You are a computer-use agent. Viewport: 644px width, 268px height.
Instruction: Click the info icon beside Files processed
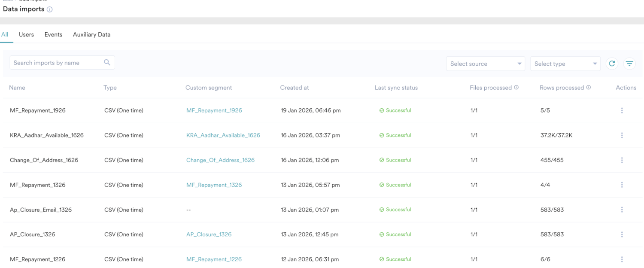pyautogui.click(x=516, y=88)
